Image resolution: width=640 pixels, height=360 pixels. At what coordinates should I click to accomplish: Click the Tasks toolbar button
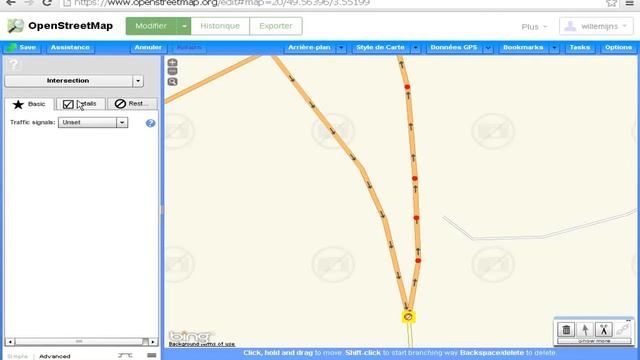tap(580, 47)
